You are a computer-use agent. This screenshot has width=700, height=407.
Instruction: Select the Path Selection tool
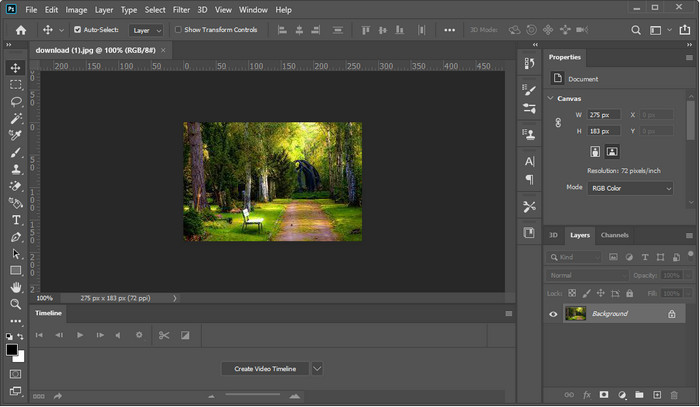point(16,254)
